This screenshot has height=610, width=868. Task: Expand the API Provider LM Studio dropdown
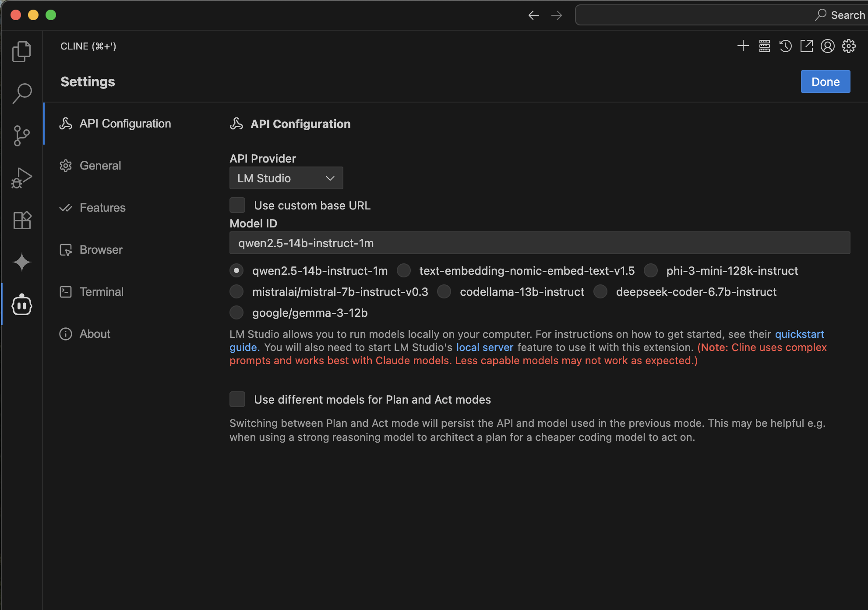pyautogui.click(x=286, y=178)
